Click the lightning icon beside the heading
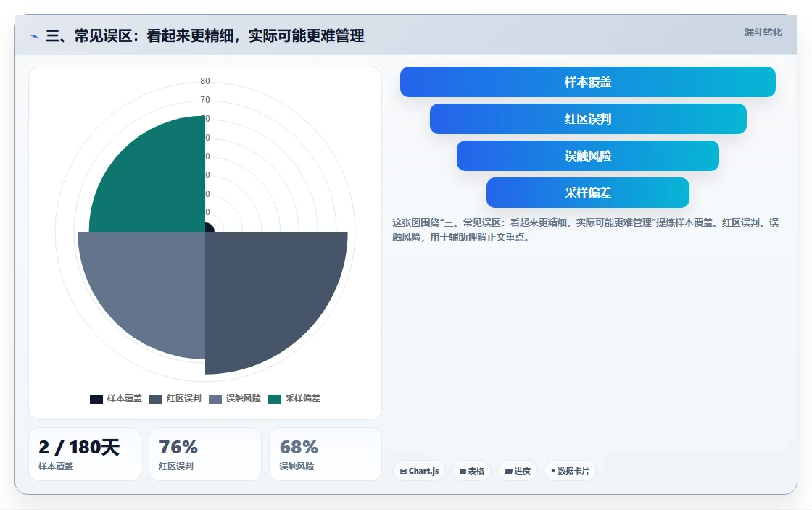This screenshot has height=510, width=812. click(35, 36)
